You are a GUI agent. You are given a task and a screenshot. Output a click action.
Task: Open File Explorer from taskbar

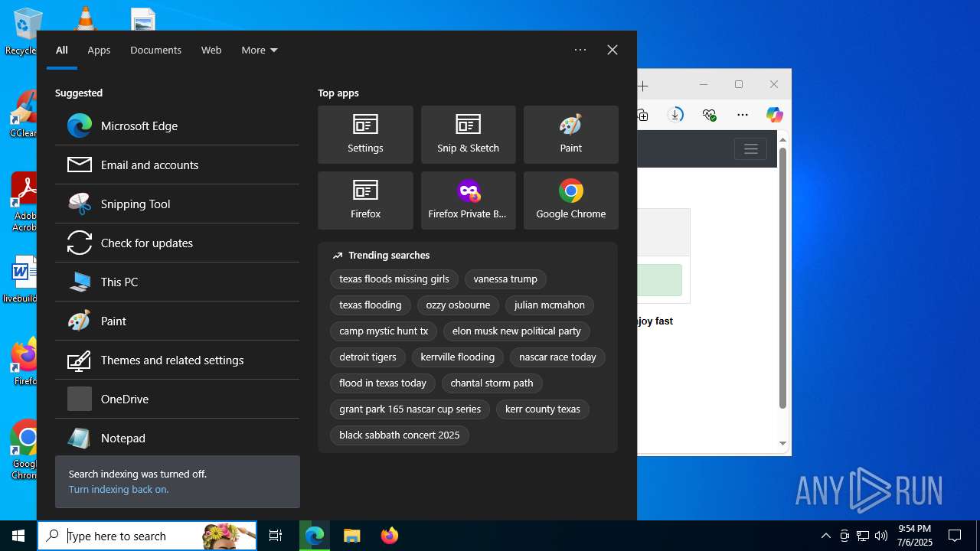[352, 536]
